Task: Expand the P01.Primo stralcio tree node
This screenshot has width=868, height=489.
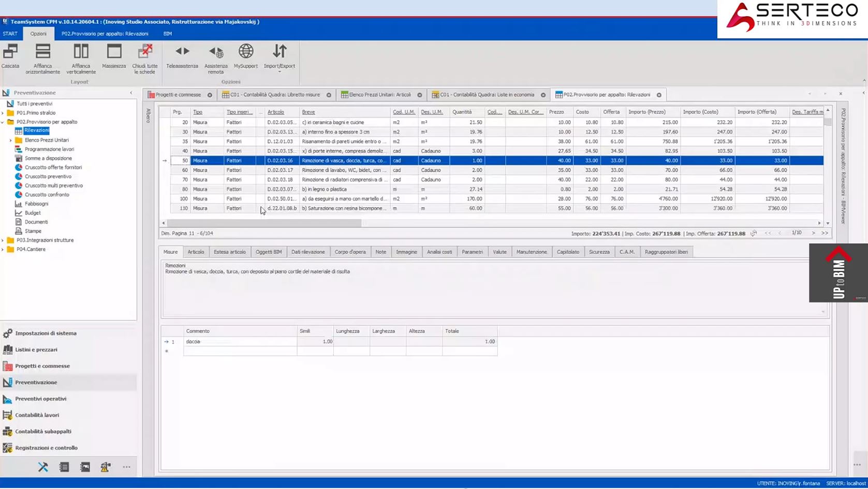Action: [3, 113]
